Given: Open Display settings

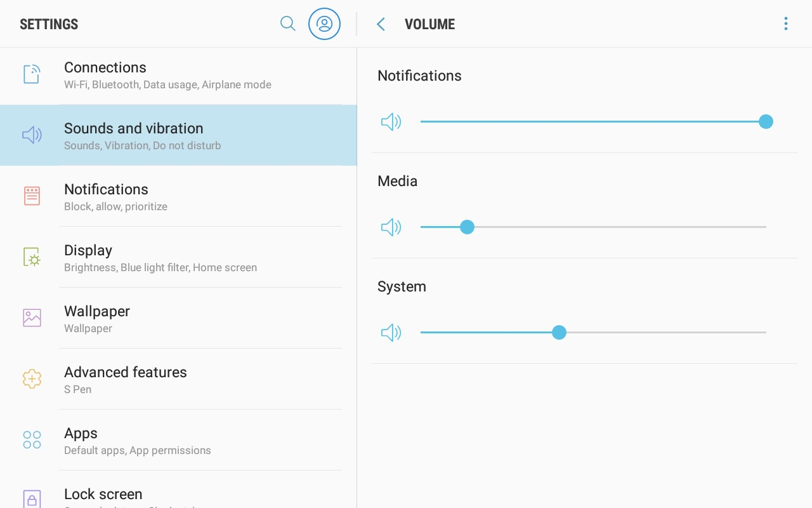Looking at the screenshot, I should (x=178, y=257).
